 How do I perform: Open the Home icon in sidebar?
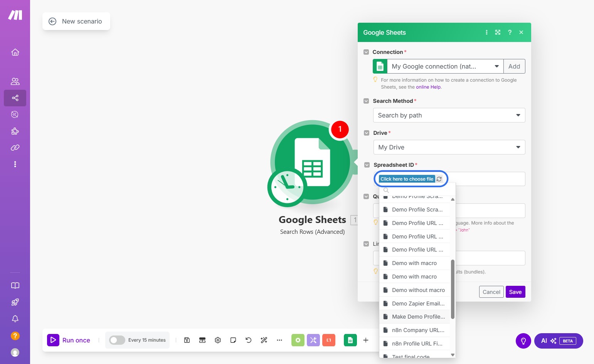coord(15,52)
